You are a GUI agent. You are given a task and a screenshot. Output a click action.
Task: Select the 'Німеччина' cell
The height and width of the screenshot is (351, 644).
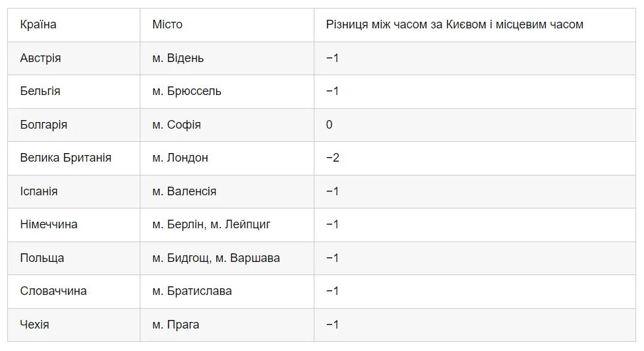[x=49, y=224]
